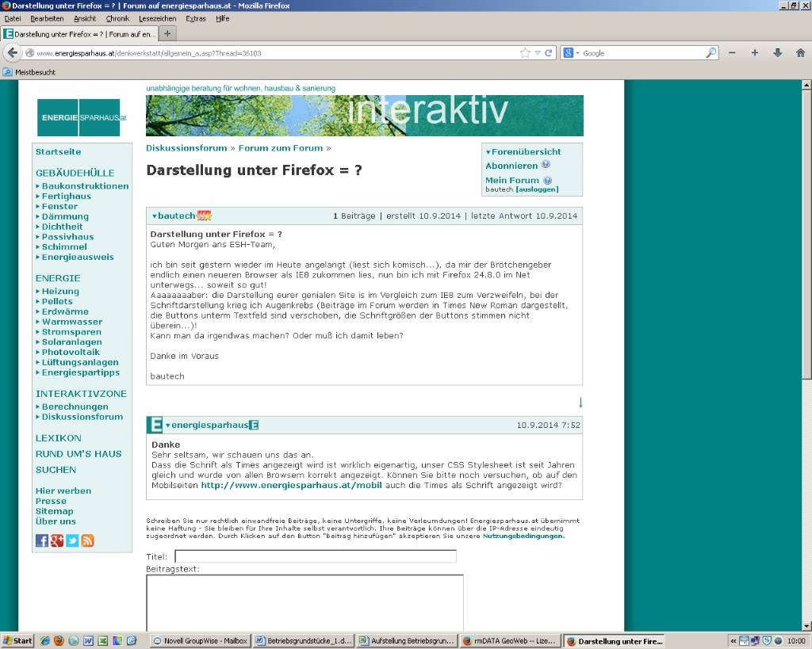This screenshot has width=812, height=649.
Task: Expand the bautech user dropdown arrow
Action: pos(155,216)
